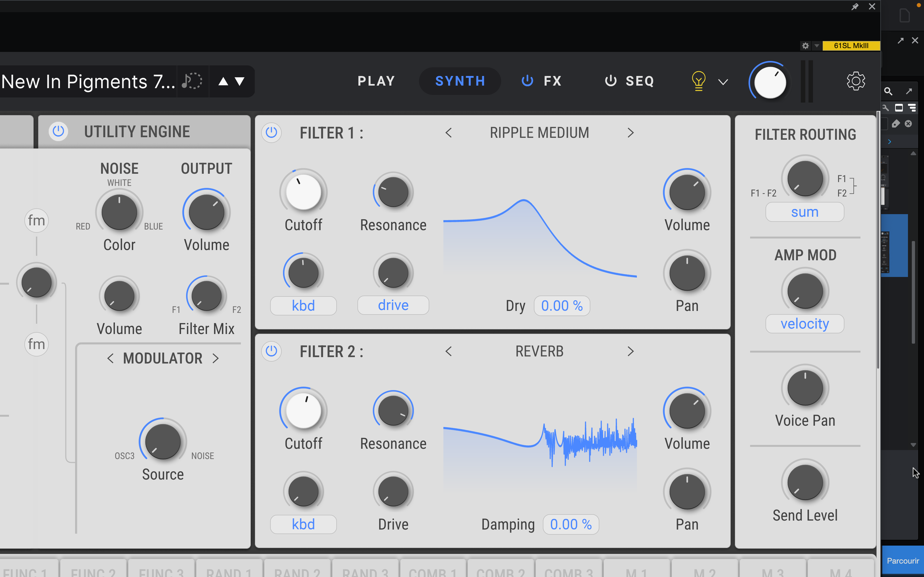Click the Filter 2 Damping value field

tap(570, 524)
